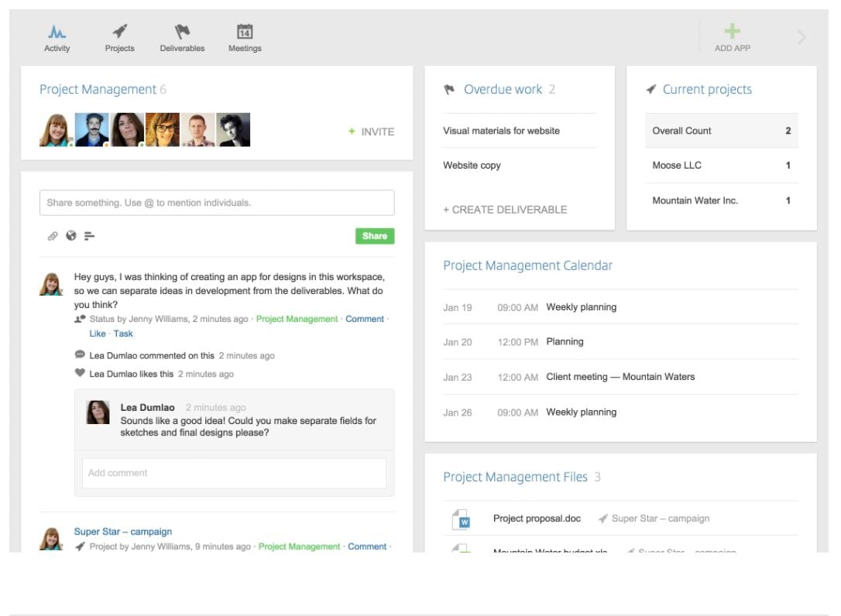Open the Project Management workspace title

point(98,90)
